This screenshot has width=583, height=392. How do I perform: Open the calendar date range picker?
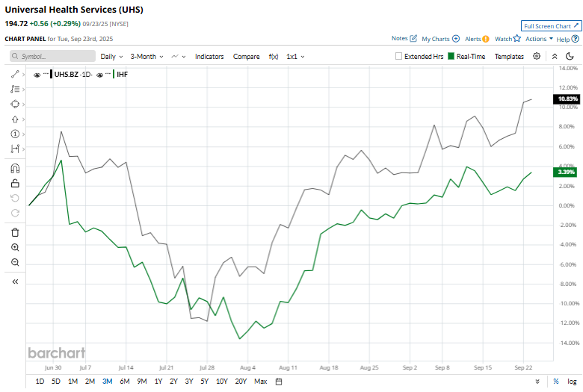279,382
